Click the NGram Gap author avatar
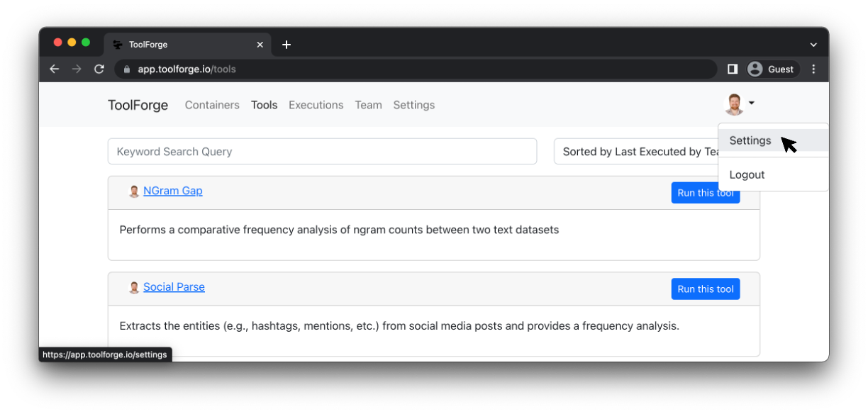 [134, 191]
